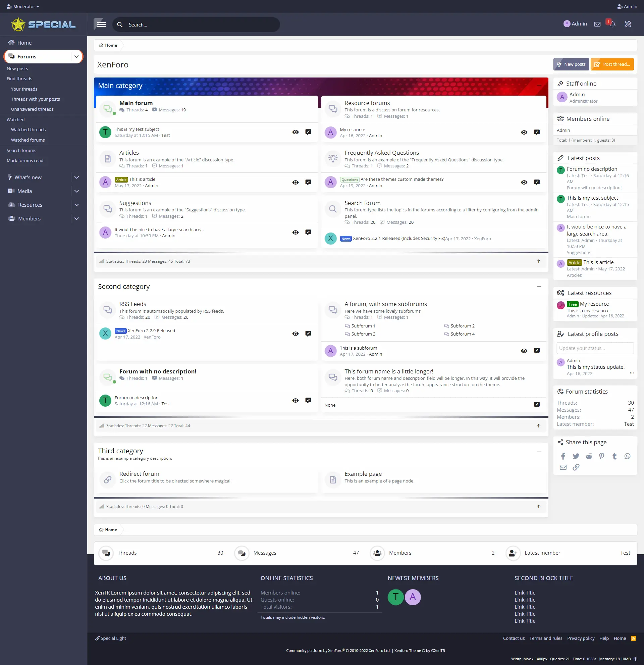Toggle watch eye for This is my test subject
644x665 pixels.
click(x=296, y=132)
